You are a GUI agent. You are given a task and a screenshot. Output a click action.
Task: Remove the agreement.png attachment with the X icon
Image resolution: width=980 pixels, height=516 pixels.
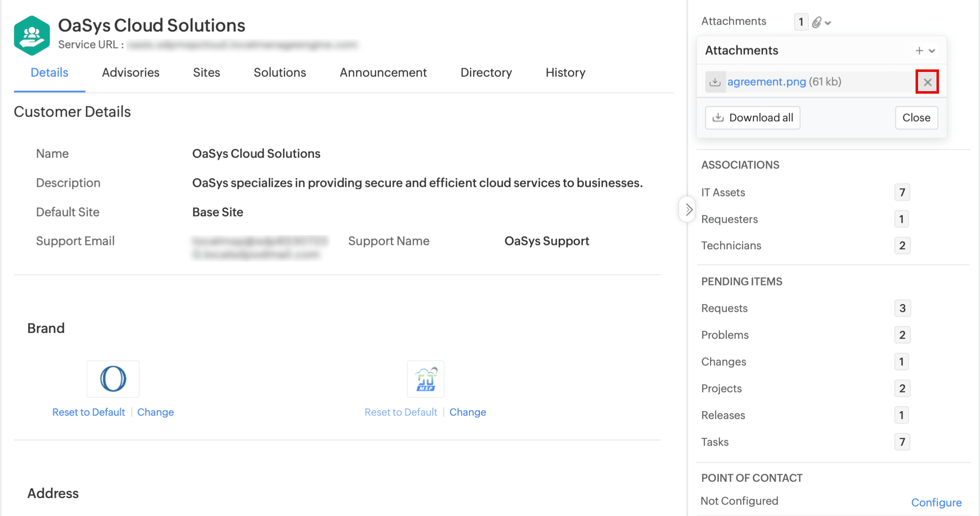(x=927, y=82)
